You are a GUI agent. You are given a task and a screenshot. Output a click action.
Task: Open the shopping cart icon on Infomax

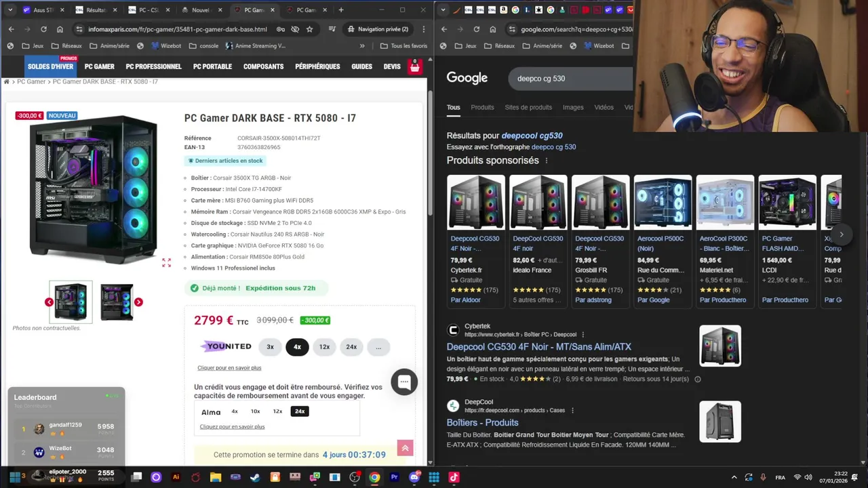(415, 66)
